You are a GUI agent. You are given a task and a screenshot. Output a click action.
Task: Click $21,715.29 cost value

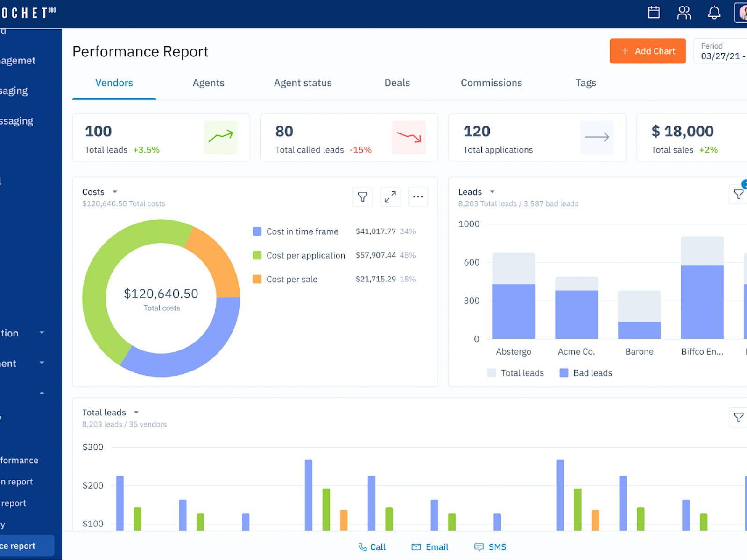click(x=375, y=279)
